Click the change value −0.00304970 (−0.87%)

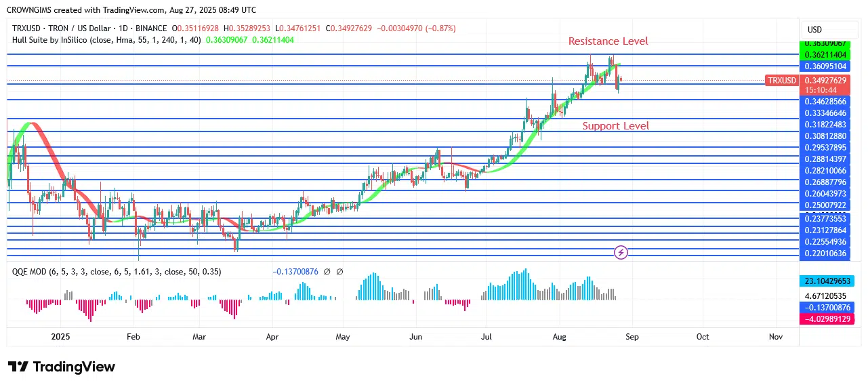click(x=415, y=28)
